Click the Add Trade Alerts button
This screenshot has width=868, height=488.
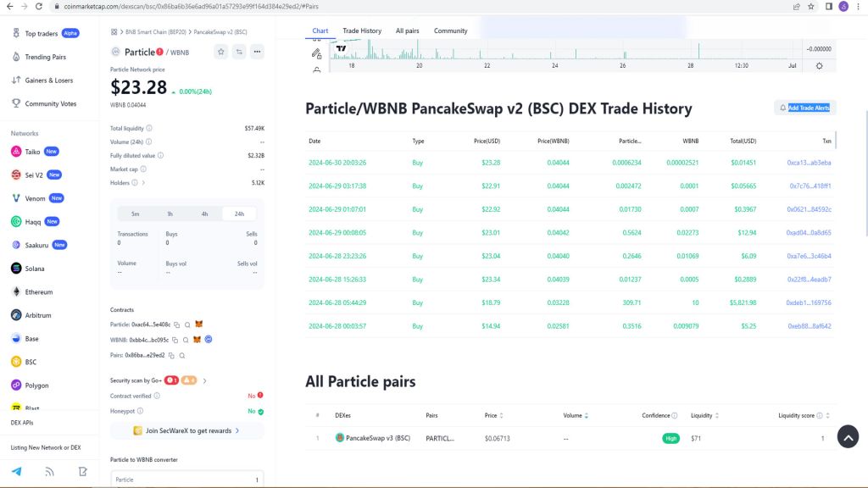point(804,108)
